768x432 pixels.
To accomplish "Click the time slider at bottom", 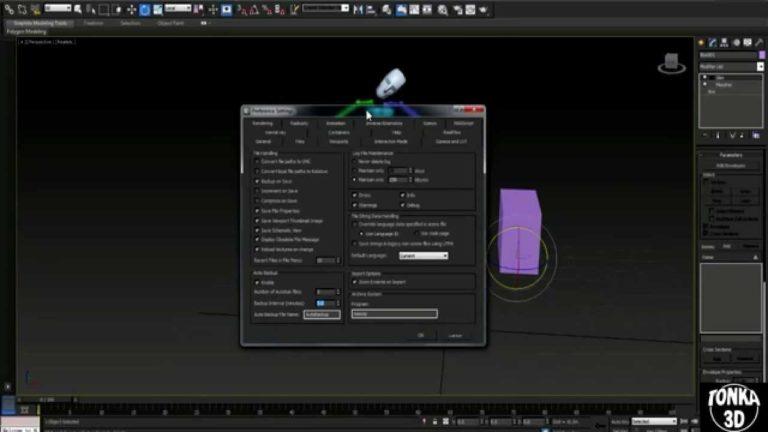I will tap(47, 400).
